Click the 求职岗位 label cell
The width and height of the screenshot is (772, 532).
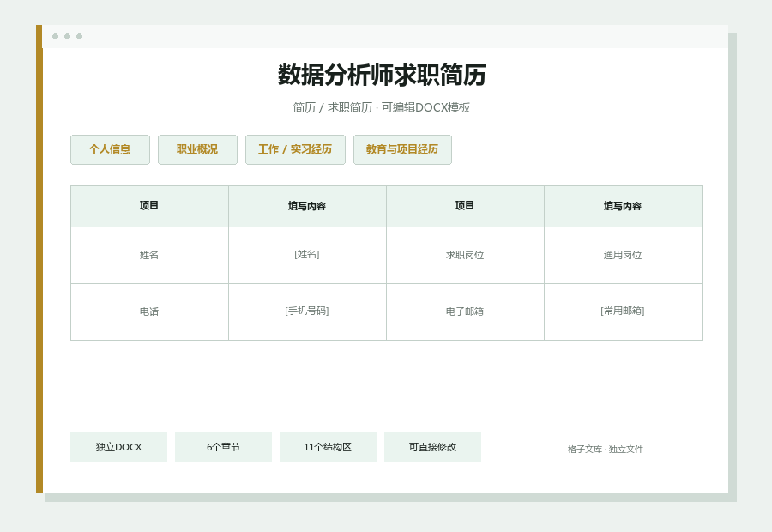pyautogui.click(x=465, y=255)
